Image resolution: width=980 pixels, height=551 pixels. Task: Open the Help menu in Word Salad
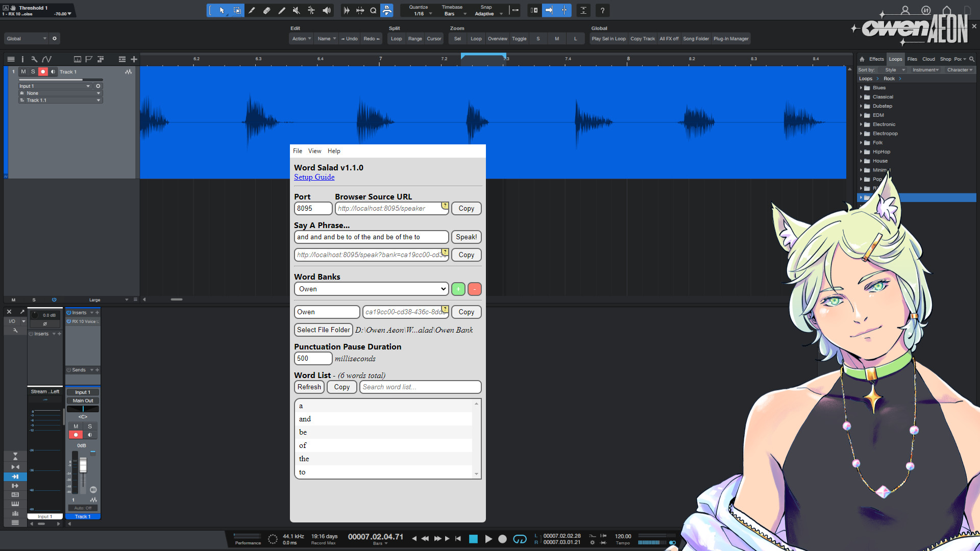[x=334, y=151]
